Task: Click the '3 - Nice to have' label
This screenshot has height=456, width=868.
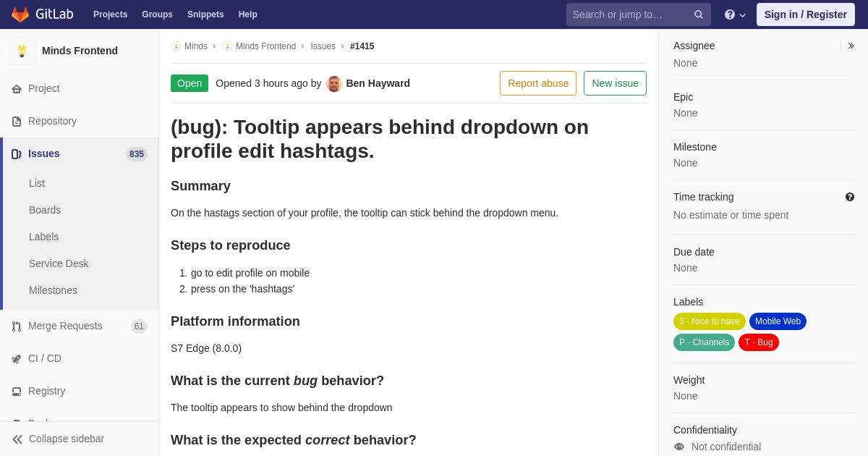Action: (x=710, y=321)
